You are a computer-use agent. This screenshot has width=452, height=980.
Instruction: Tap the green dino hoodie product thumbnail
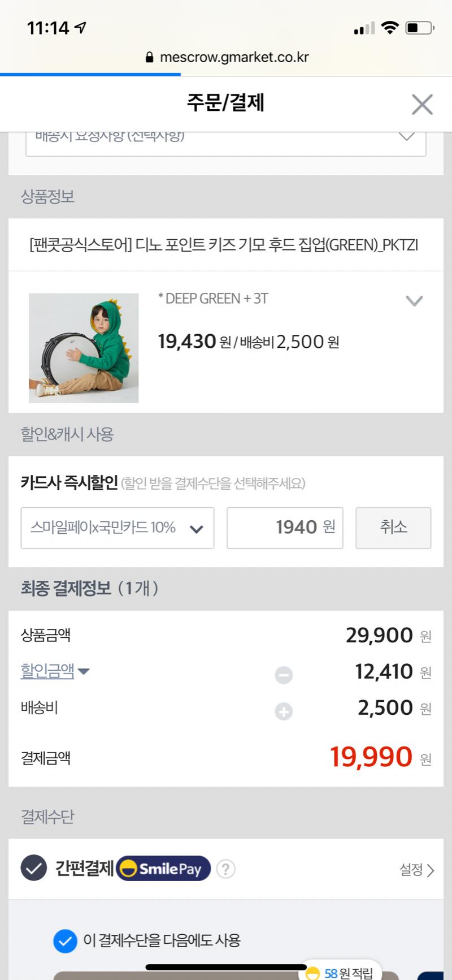pyautogui.click(x=84, y=348)
